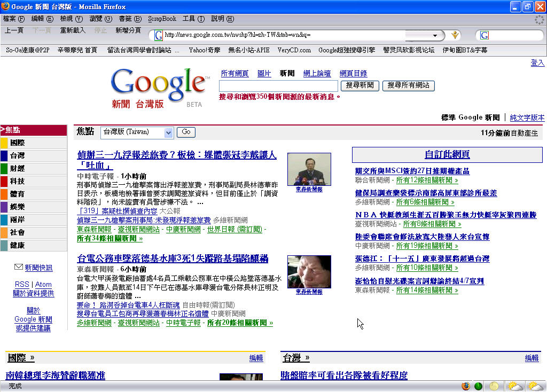Click the Firefox icon in the status bar

coord(465,386)
